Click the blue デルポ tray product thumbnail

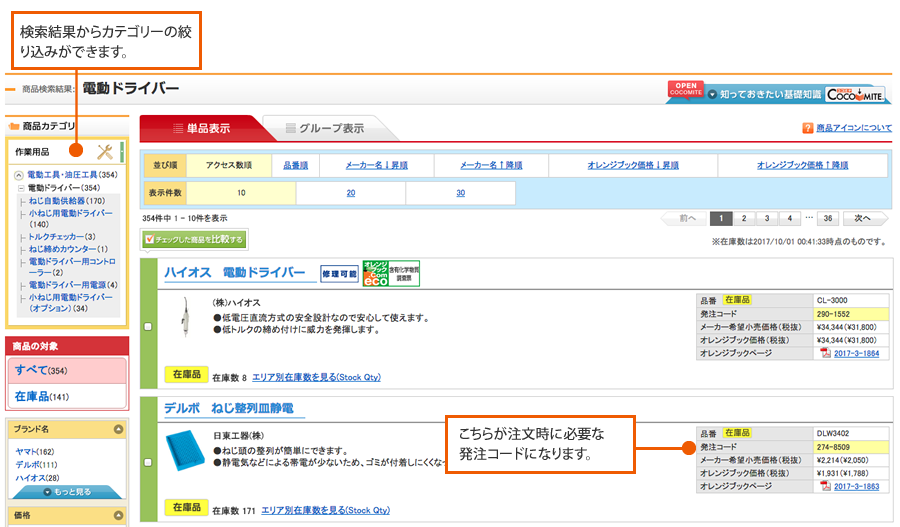pyautogui.click(x=185, y=450)
